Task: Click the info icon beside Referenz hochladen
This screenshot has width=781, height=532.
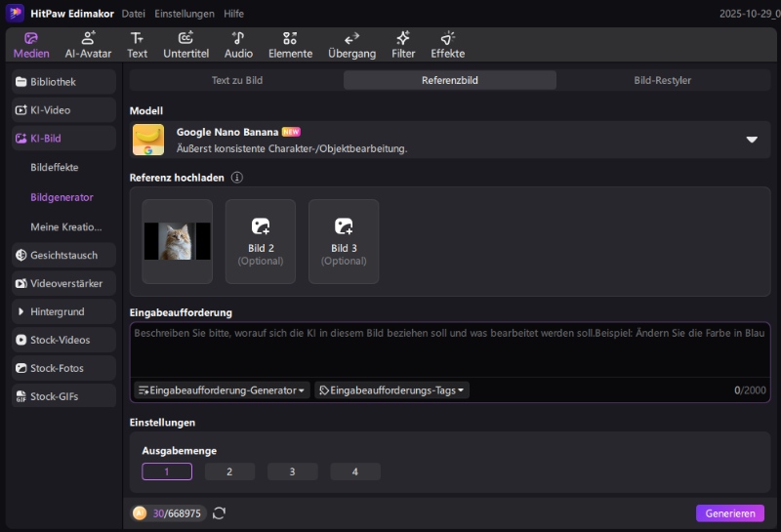Action: [237, 178]
